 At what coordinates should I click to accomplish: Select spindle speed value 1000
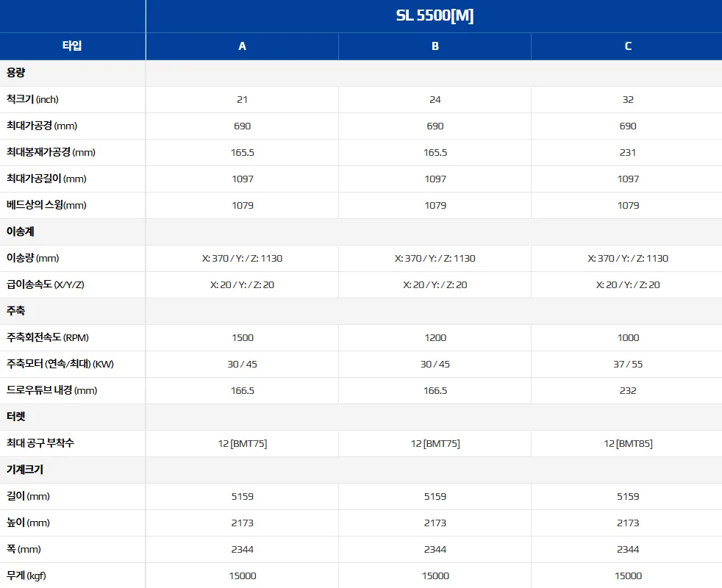pyautogui.click(x=628, y=337)
